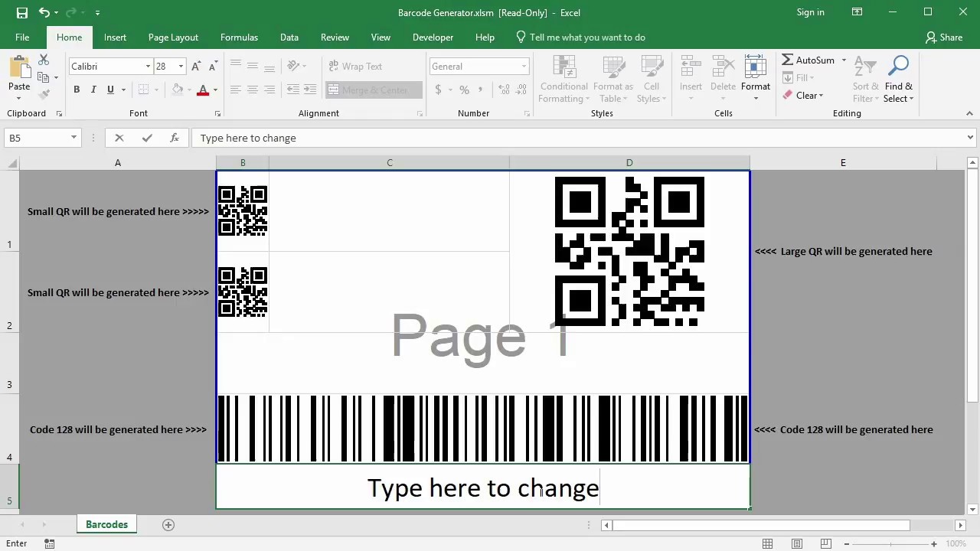This screenshot has width=980, height=551.
Task: Decrease indent in Alignment group
Action: coord(292,90)
